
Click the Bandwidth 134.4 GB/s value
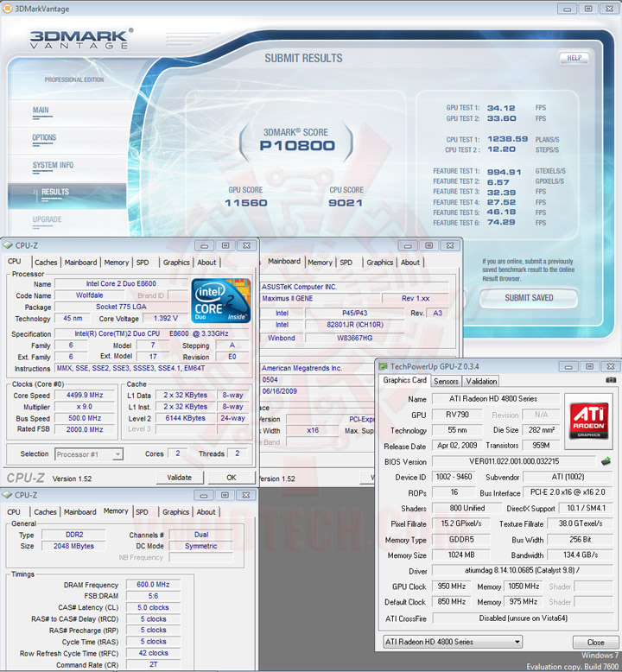(581, 555)
